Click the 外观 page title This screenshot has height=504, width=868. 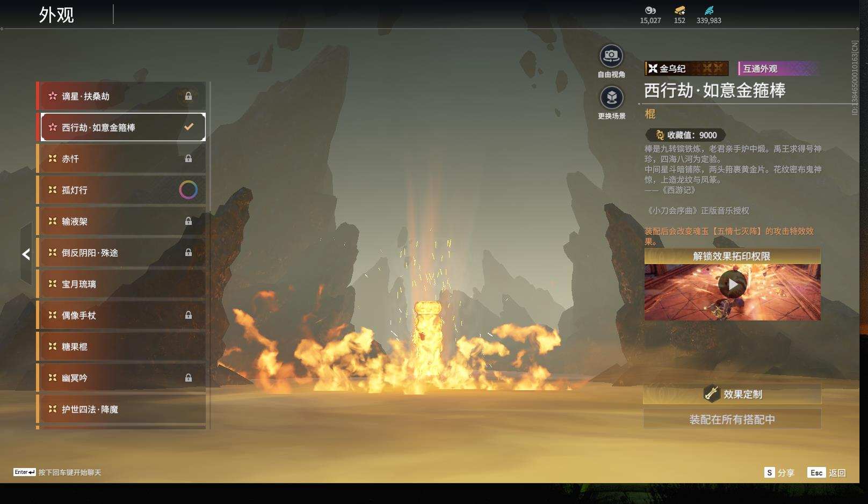56,15
